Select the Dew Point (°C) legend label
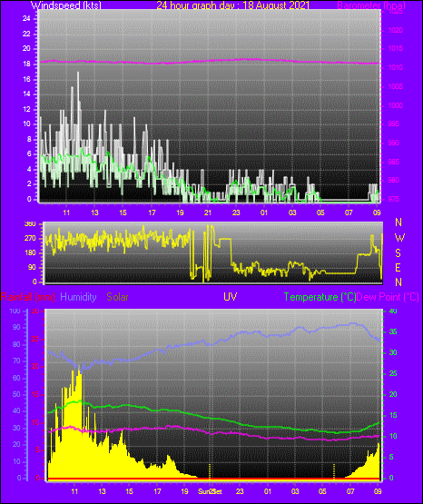 click(388, 297)
